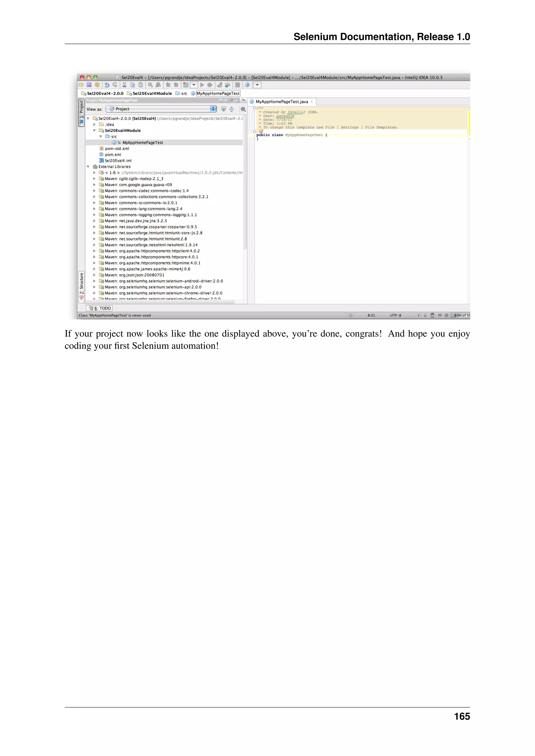Click Sel20Eval4Module in the navigation bar
Screen dimensions: 535x756
tap(149, 93)
